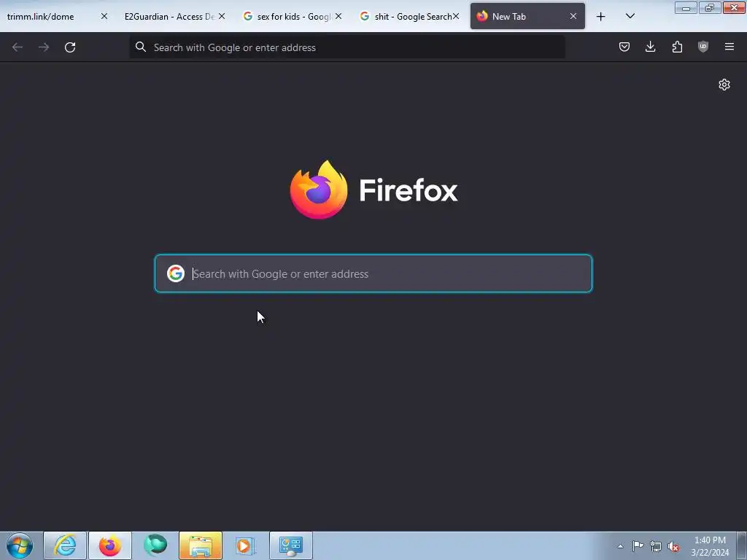This screenshot has height=560, width=747.
Task: Open the clock showing 1:40 PM
Action: pos(710,546)
